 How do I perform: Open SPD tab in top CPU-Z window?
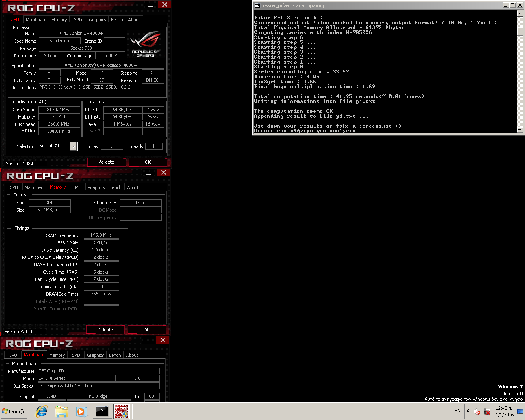[x=78, y=20]
